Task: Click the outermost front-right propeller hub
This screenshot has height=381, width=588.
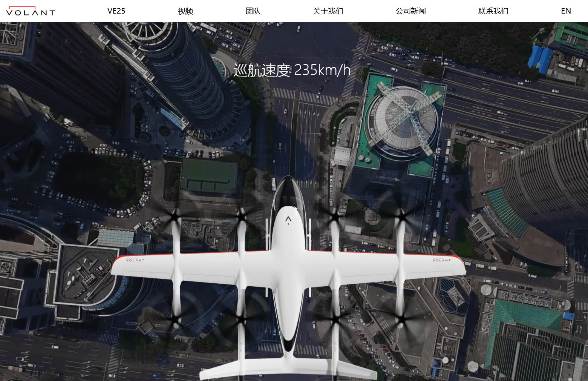Action: pyautogui.click(x=402, y=217)
